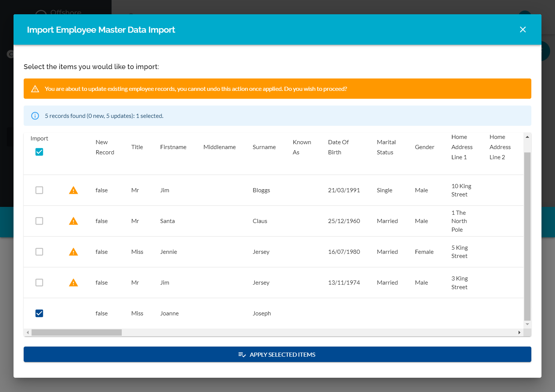This screenshot has width=555, height=392.
Task: Click the Date Of Birth column header
Action: tap(338, 147)
